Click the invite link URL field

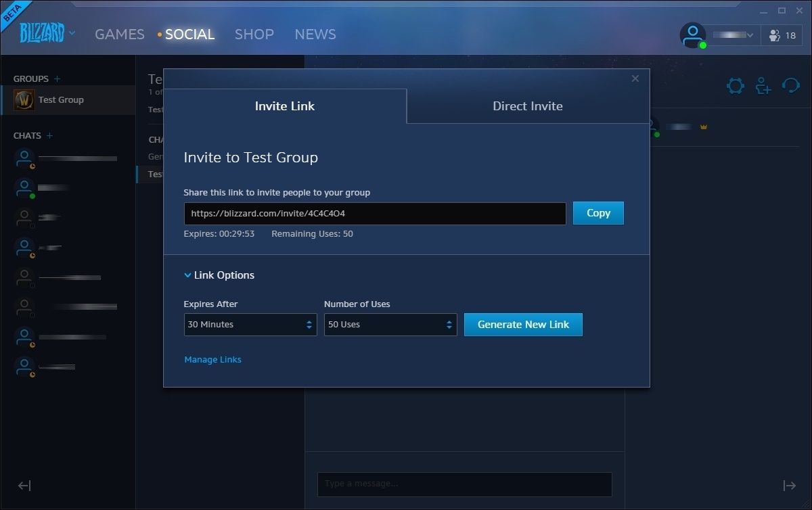tap(375, 213)
